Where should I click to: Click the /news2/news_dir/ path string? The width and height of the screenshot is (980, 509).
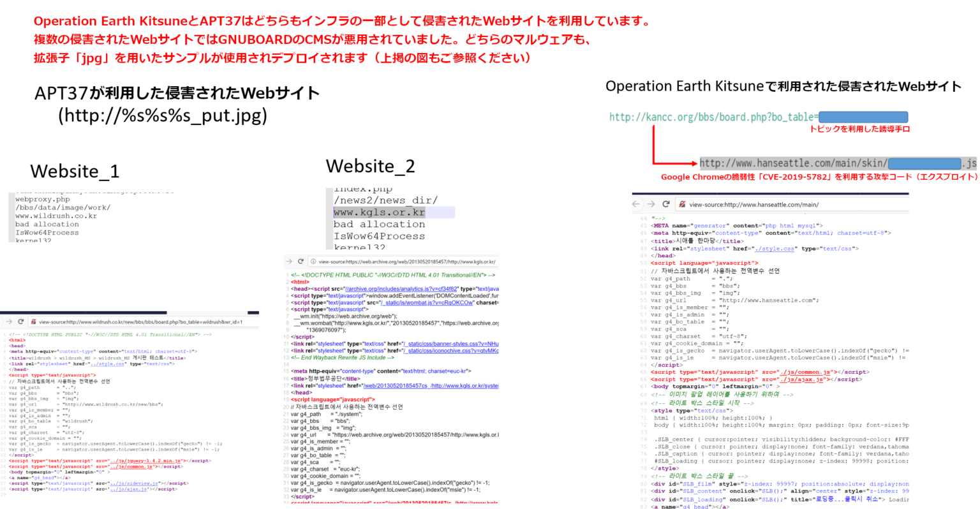(385, 200)
